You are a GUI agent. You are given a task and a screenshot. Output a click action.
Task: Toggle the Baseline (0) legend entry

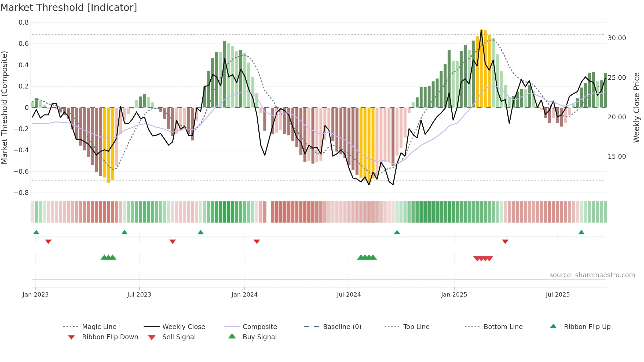(333, 327)
